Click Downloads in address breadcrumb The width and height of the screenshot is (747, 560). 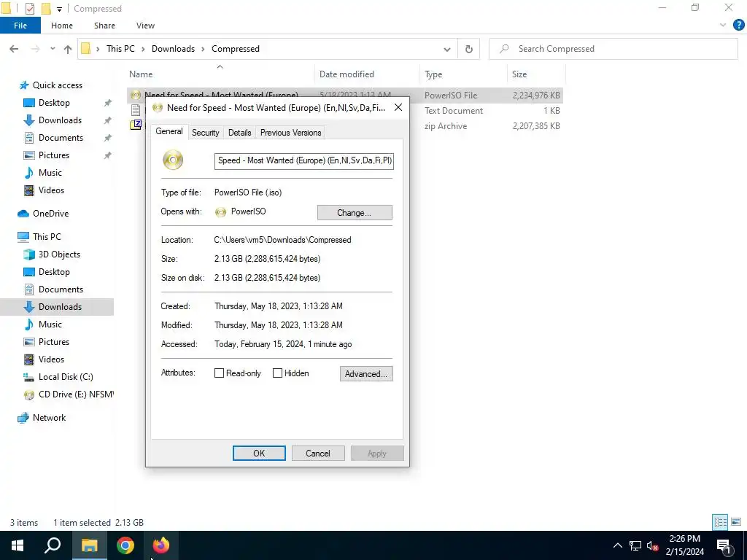[173, 49]
